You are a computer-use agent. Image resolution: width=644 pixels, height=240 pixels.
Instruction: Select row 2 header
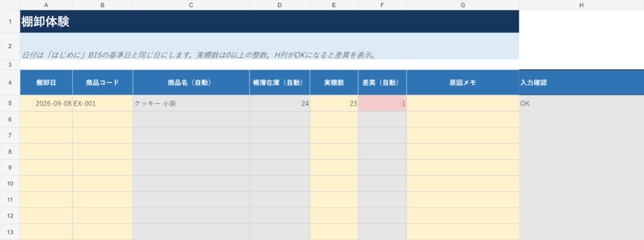click(x=10, y=46)
